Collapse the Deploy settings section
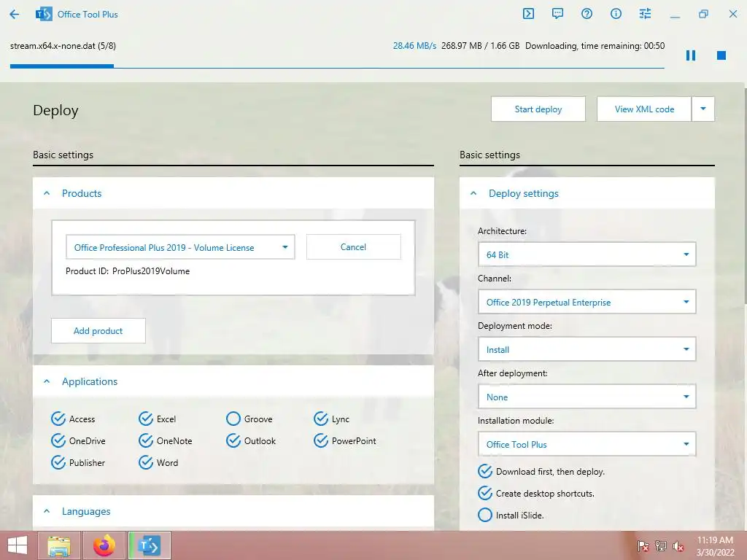This screenshot has width=747, height=560. (x=473, y=193)
